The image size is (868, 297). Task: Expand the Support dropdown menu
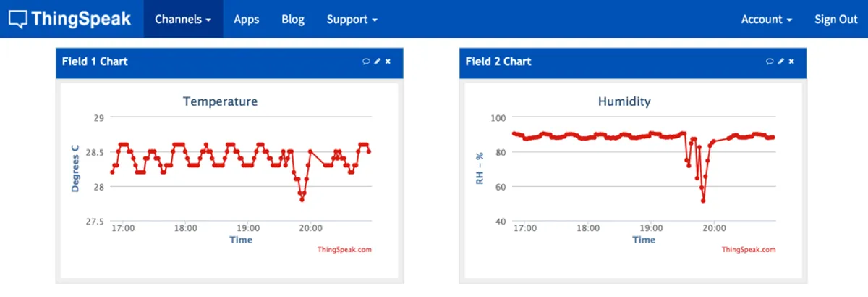pyautogui.click(x=352, y=20)
